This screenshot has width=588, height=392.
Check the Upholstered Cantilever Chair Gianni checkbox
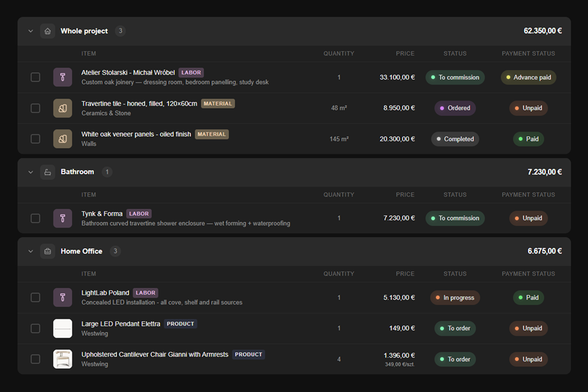click(x=35, y=359)
